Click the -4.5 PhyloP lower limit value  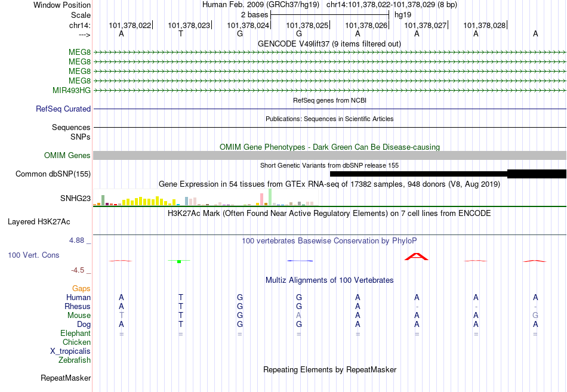click(78, 270)
